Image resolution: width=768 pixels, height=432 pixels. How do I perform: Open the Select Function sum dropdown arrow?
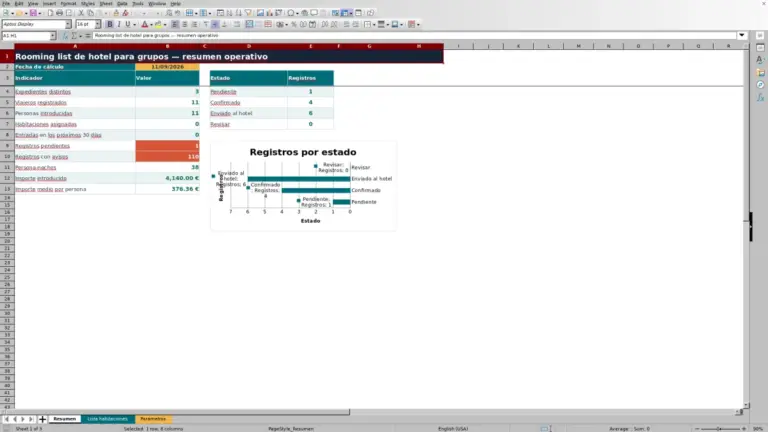81,36
